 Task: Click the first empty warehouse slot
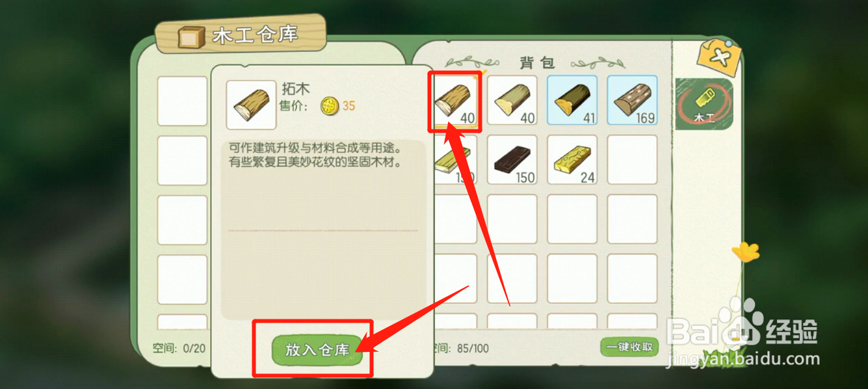182,101
